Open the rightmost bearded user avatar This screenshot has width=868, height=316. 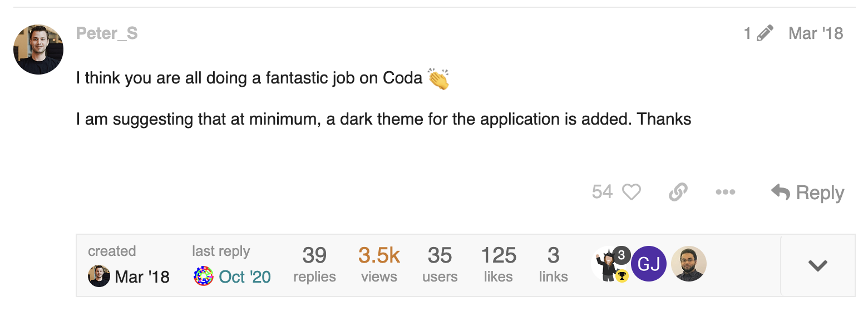point(689,264)
